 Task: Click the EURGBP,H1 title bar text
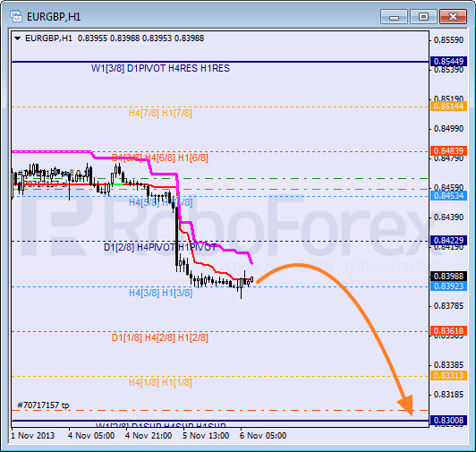pyautogui.click(x=54, y=17)
